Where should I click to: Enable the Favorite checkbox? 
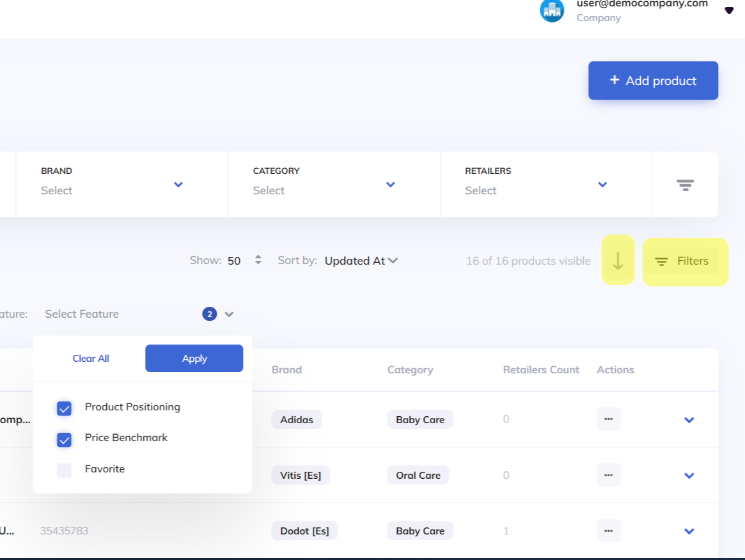point(64,471)
